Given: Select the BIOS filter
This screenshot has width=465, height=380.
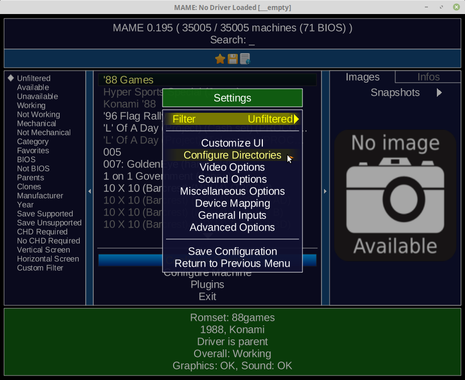Looking at the screenshot, I should (x=26, y=159).
